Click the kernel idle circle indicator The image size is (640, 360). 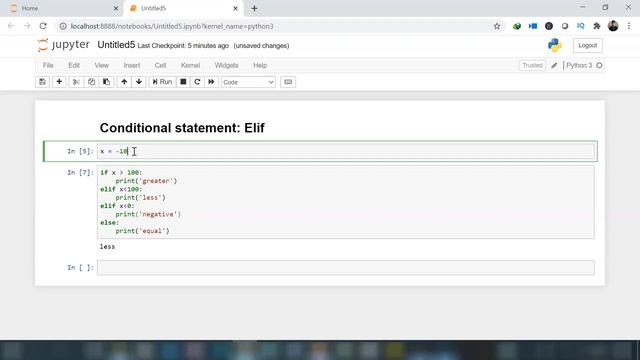(x=599, y=65)
